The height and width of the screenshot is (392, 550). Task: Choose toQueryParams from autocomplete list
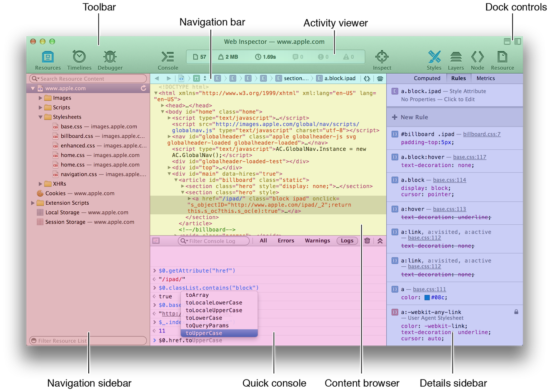pos(219,325)
